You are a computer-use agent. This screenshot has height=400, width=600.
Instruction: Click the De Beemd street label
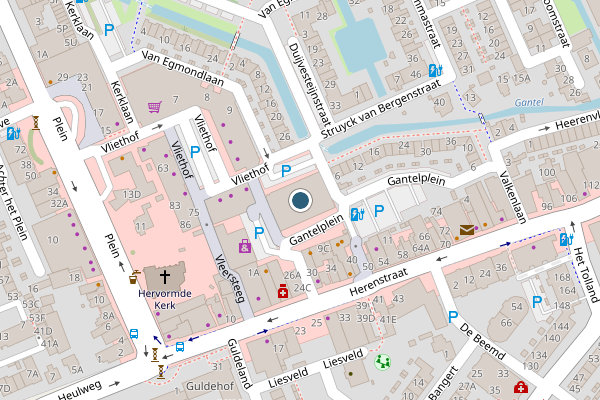pos(483,341)
